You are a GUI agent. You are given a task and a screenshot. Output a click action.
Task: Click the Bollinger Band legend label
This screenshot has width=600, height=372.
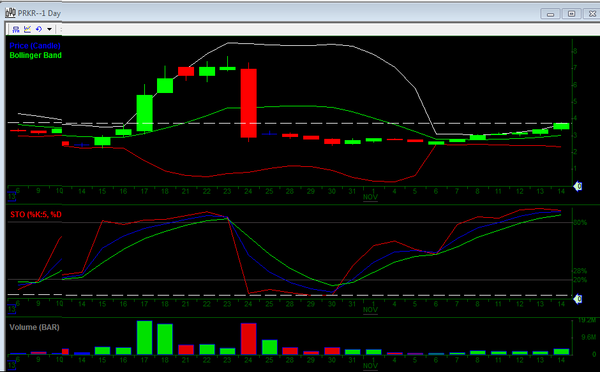pyautogui.click(x=35, y=55)
